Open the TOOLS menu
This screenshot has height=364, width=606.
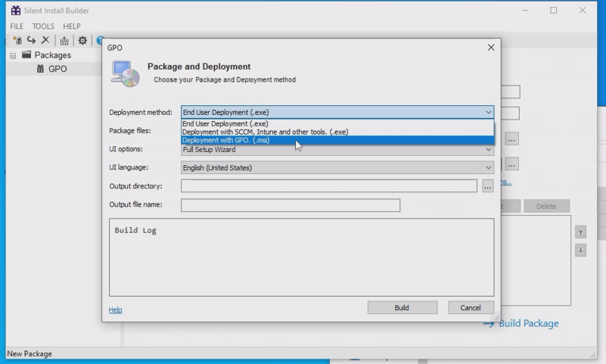(43, 26)
